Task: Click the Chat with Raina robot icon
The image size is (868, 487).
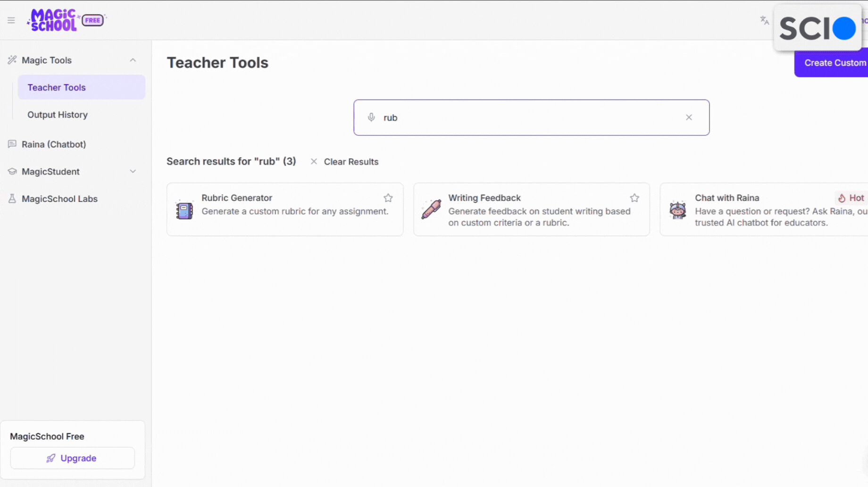Action: coord(678,210)
